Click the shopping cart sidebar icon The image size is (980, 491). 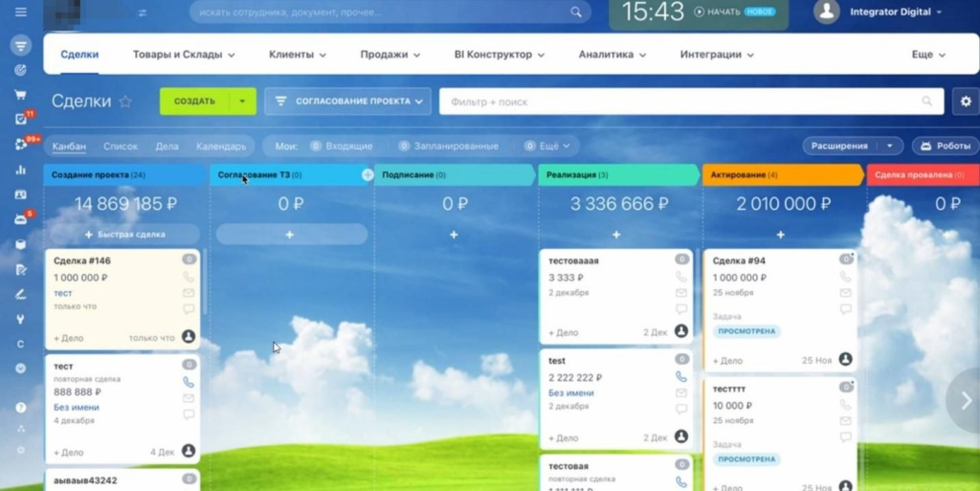click(x=21, y=95)
